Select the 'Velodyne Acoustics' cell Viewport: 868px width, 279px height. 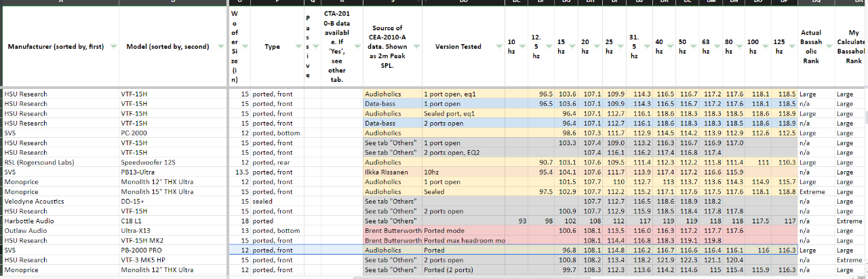(60, 202)
